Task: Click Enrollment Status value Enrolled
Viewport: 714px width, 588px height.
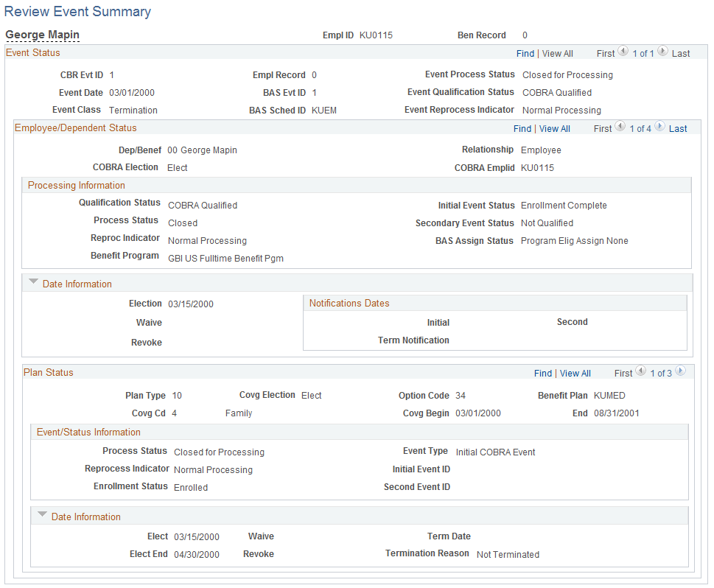Action: (191, 487)
